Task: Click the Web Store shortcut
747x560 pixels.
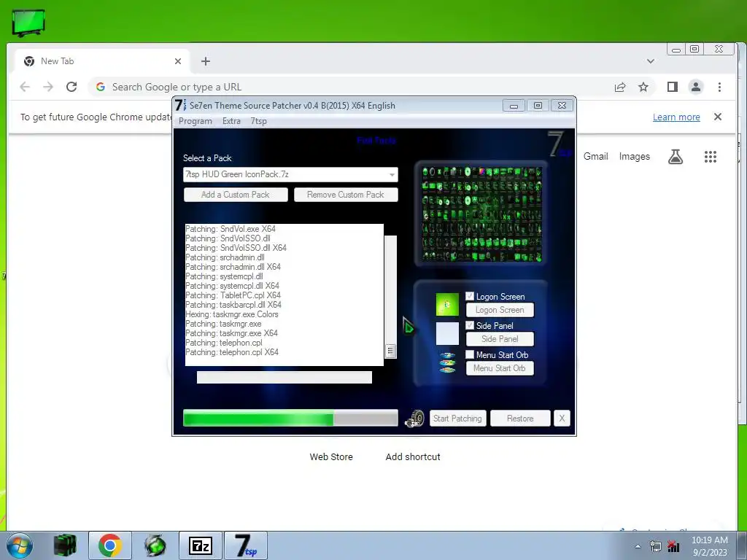Action: pyautogui.click(x=331, y=456)
